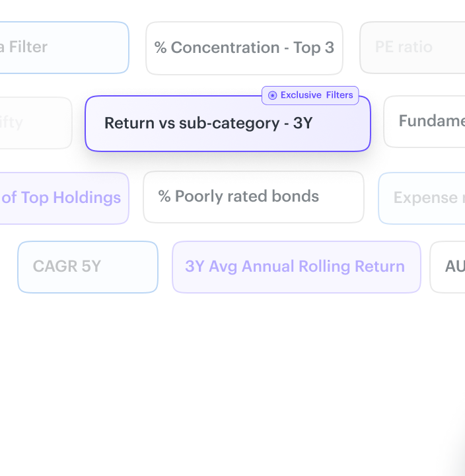Choose Return vs sub-category - 3Y filter

[x=227, y=124]
